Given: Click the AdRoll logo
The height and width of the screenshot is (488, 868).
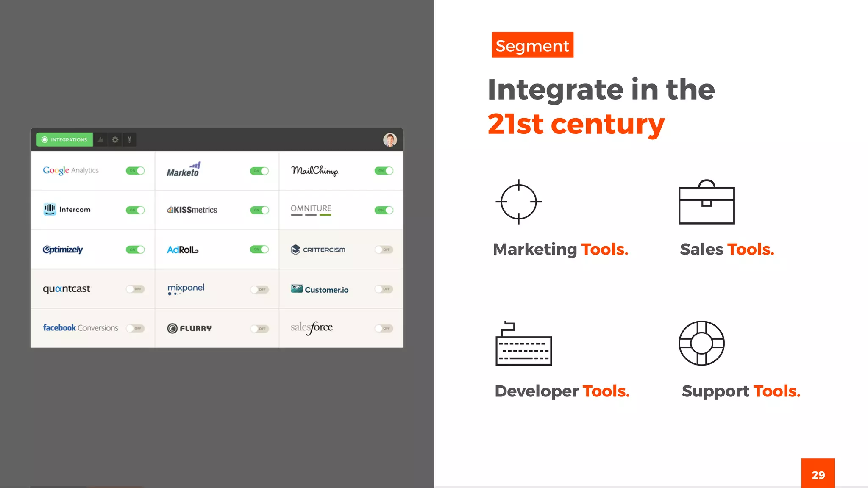Looking at the screenshot, I should [183, 250].
